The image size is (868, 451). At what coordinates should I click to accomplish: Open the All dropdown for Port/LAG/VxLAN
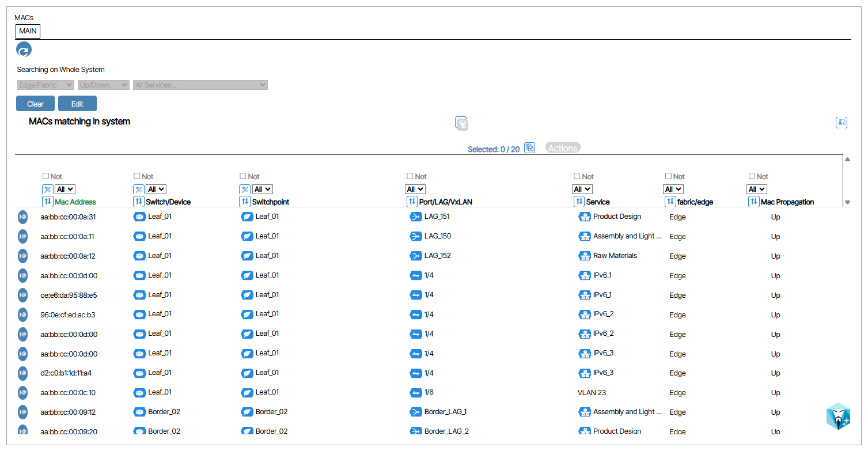[x=415, y=189]
